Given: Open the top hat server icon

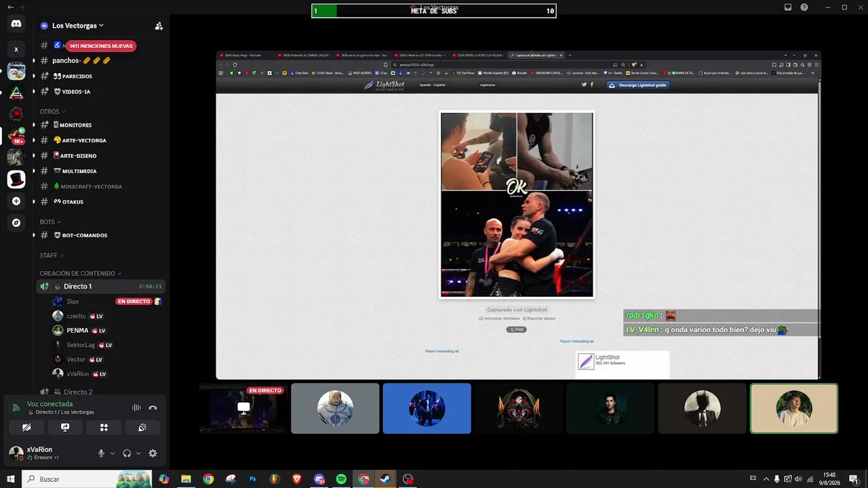Looking at the screenshot, I should 16,180.
